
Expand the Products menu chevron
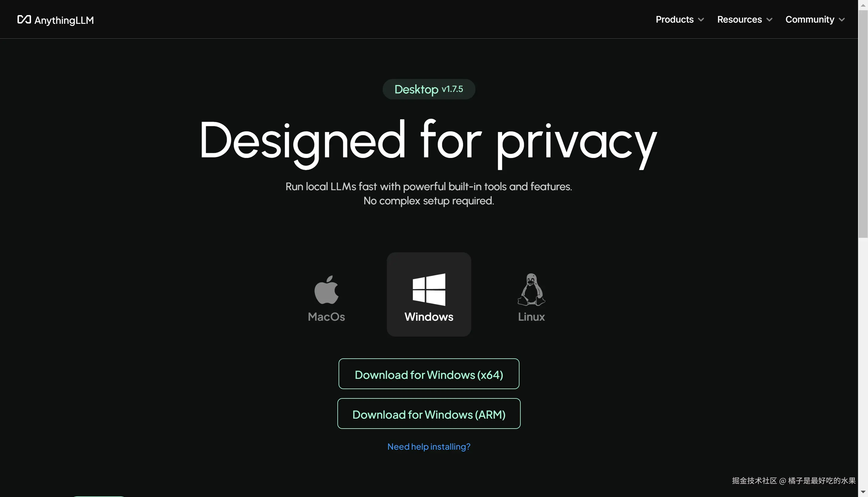(701, 20)
